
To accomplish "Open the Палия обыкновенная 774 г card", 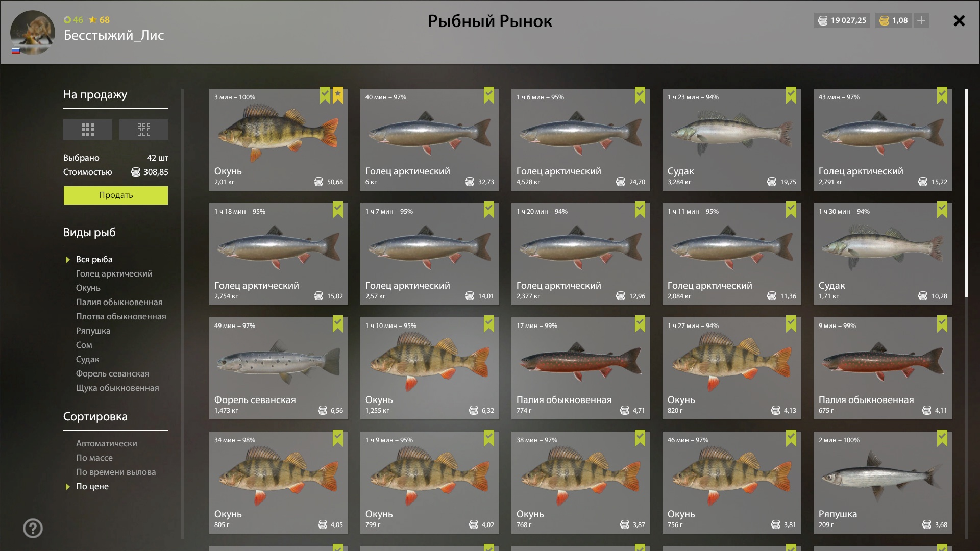I will [581, 368].
